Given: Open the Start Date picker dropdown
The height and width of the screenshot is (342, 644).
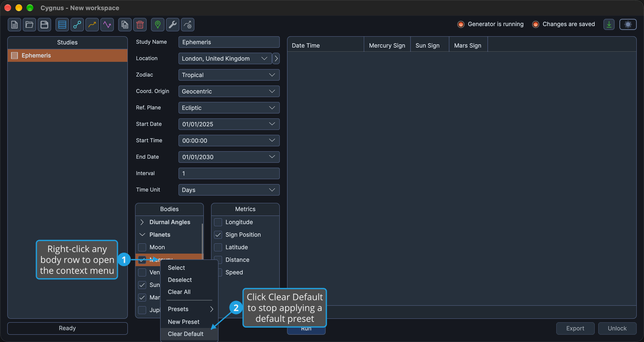Looking at the screenshot, I should point(229,124).
